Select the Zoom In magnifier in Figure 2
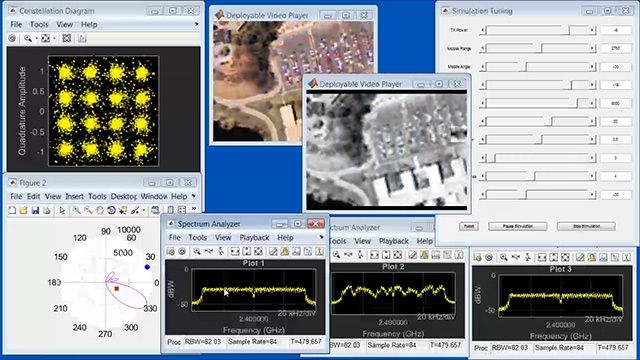This screenshot has width=640, height=360. pyautogui.click(x=76, y=210)
